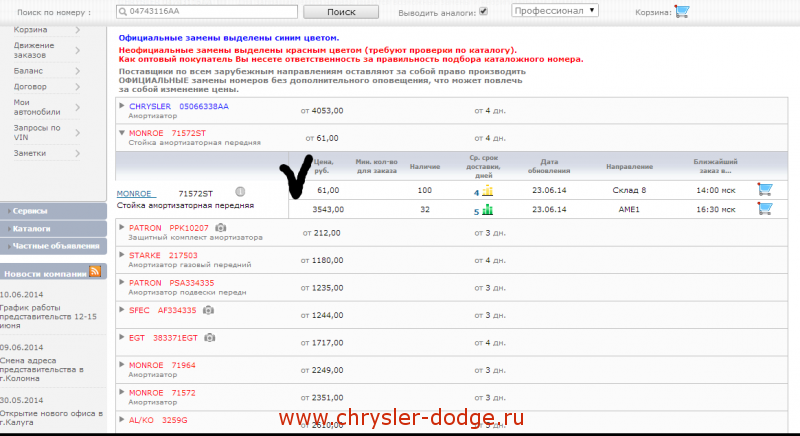Open the basket cart icon in header

pos(682,11)
